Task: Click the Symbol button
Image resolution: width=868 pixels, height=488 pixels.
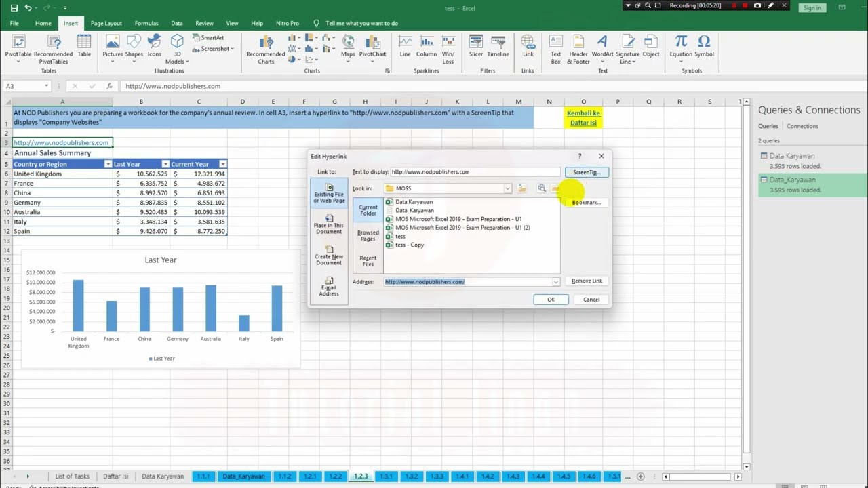Action: click(x=704, y=46)
